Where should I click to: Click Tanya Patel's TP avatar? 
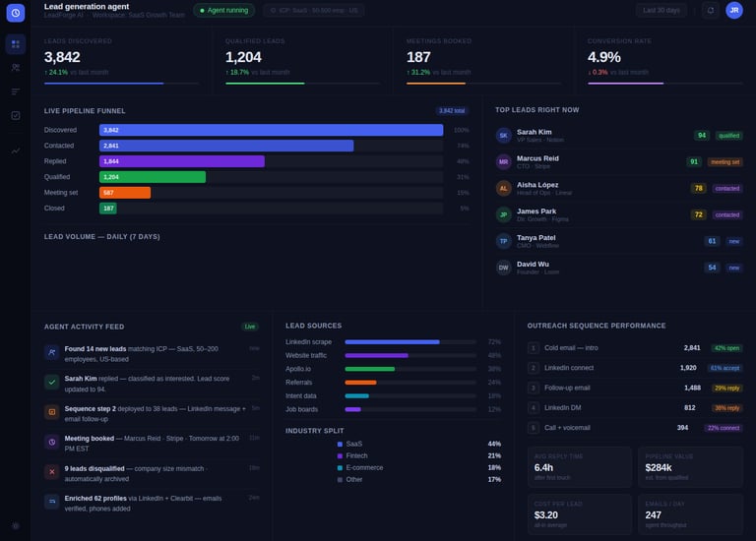[x=503, y=241]
